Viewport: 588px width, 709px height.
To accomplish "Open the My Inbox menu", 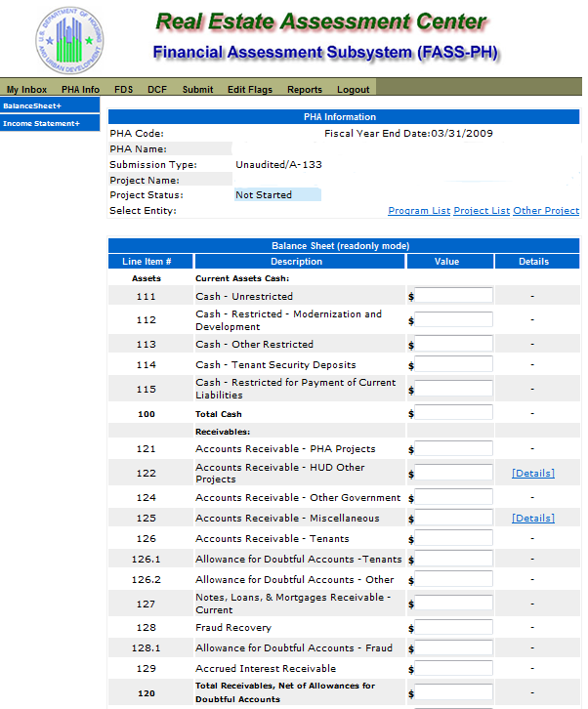I will pos(26,89).
